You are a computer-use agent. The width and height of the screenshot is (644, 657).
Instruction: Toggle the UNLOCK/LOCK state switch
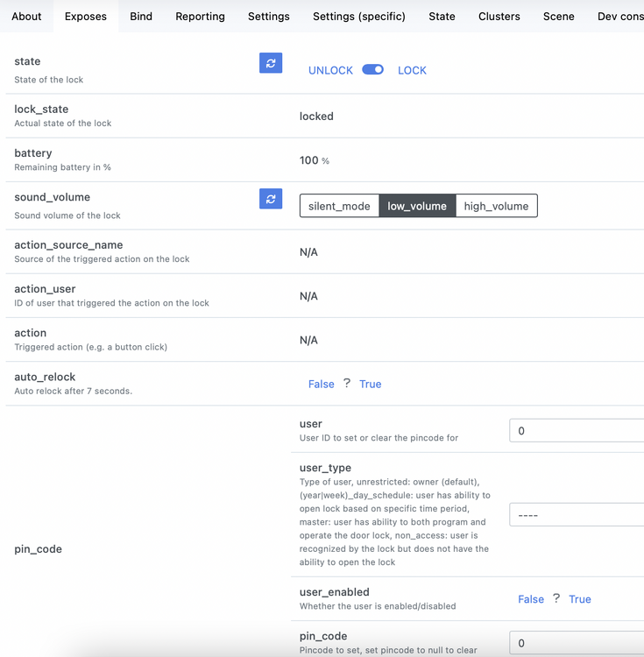[x=373, y=70]
